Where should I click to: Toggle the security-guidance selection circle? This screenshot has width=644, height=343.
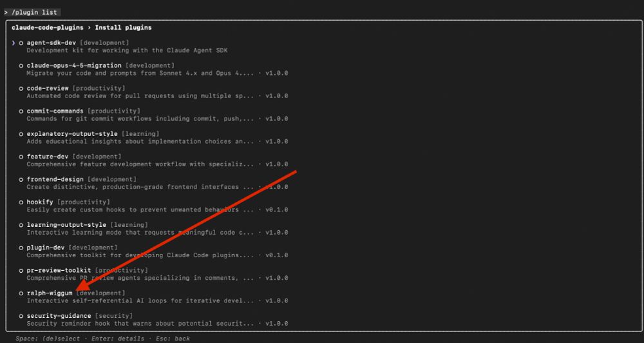click(x=21, y=316)
